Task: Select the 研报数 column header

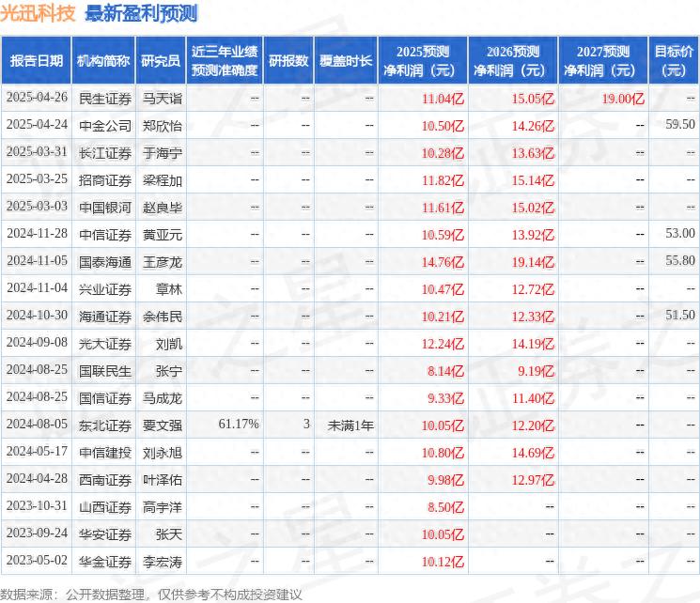Action: pyautogui.click(x=288, y=60)
